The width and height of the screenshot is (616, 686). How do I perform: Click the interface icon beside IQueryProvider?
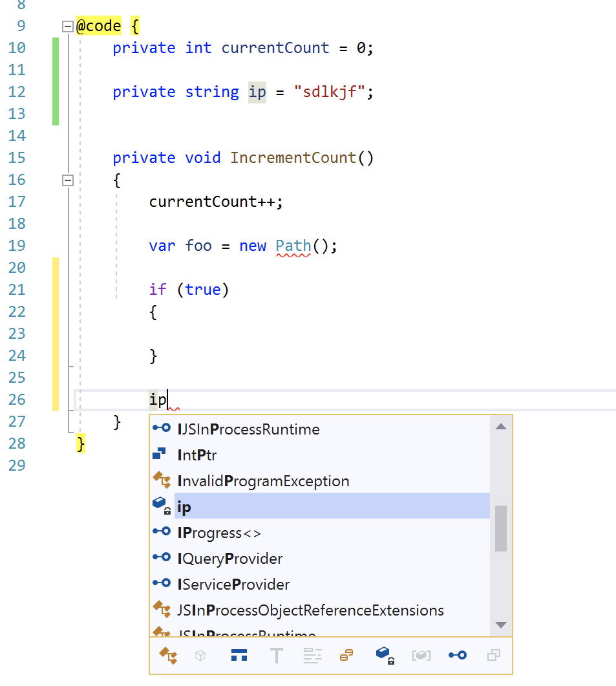tap(162, 557)
